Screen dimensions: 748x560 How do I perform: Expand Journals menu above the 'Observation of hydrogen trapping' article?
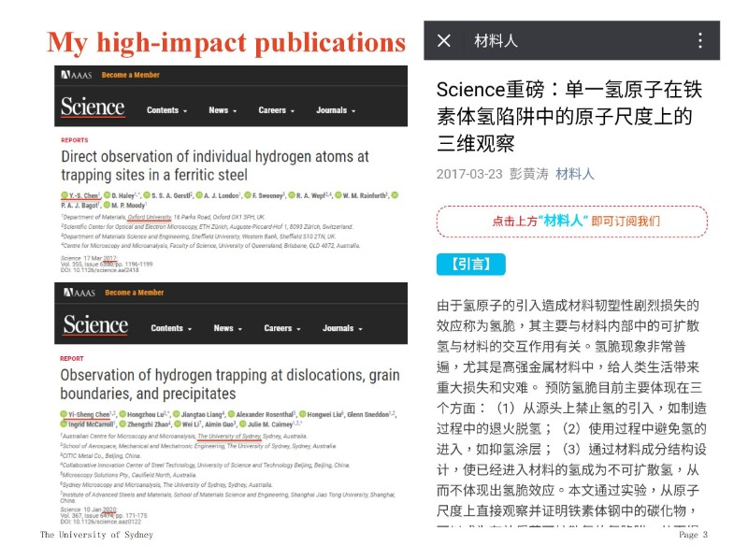coord(342,328)
